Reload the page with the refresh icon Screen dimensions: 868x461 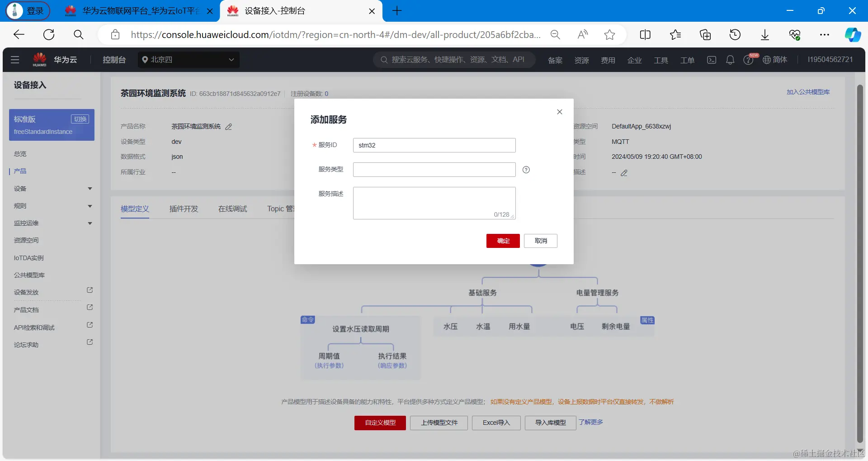coord(49,35)
